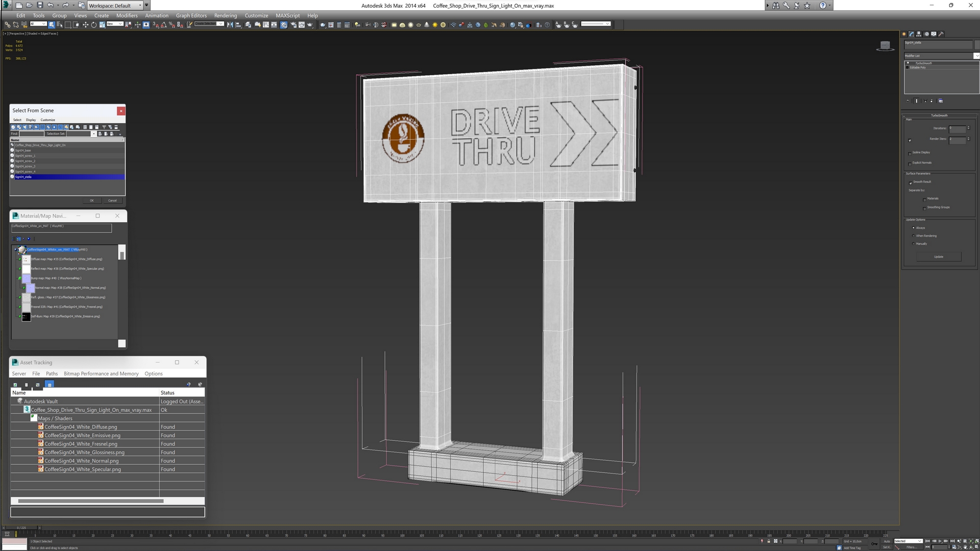Choose the Select and Move tool
Viewport: 980px width, 551px height.
(85, 24)
